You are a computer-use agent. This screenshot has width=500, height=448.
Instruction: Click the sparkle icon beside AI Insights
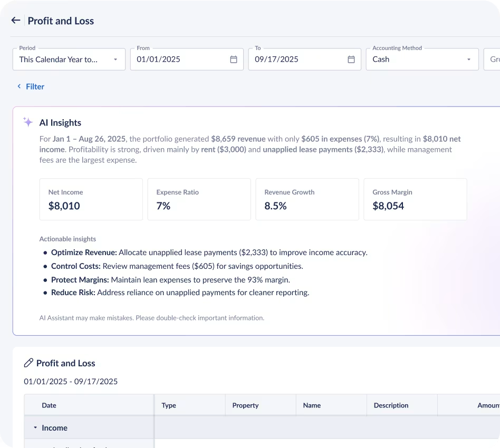27,122
